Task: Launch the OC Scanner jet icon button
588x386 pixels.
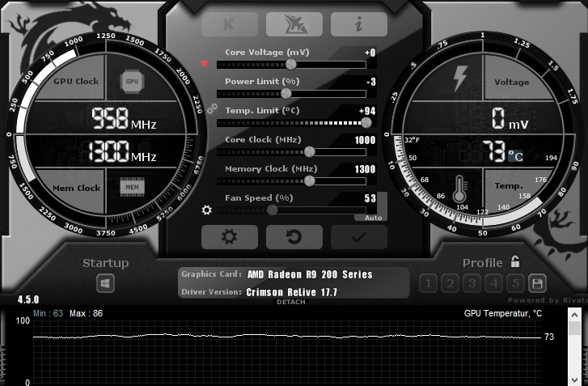Action: click(294, 24)
